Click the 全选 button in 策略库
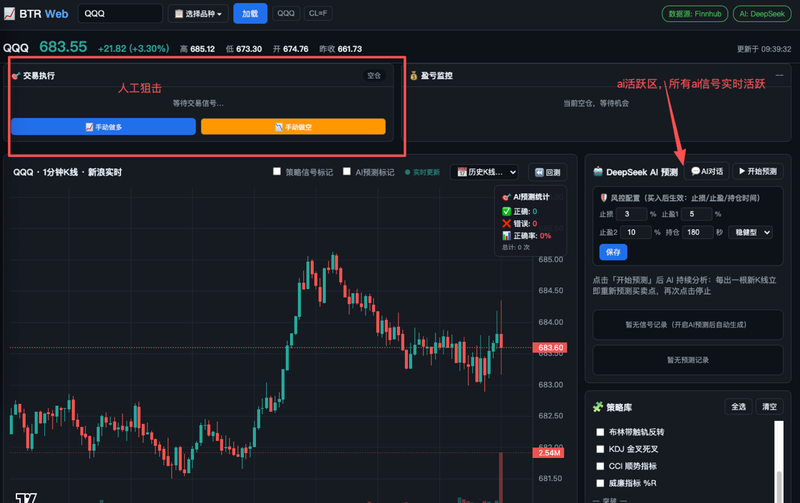The height and width of the screenshot is (503, 800). pyautogui.click(x=738, y=407)
